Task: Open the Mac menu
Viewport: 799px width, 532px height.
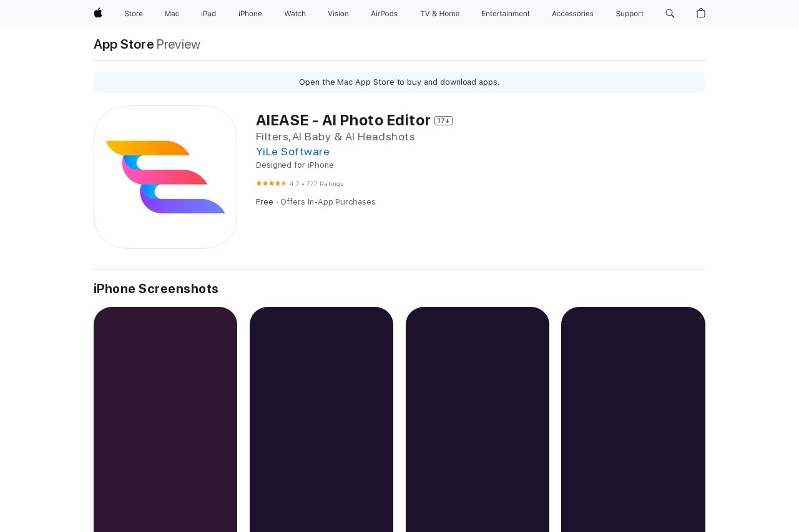Action: point(172,14)
